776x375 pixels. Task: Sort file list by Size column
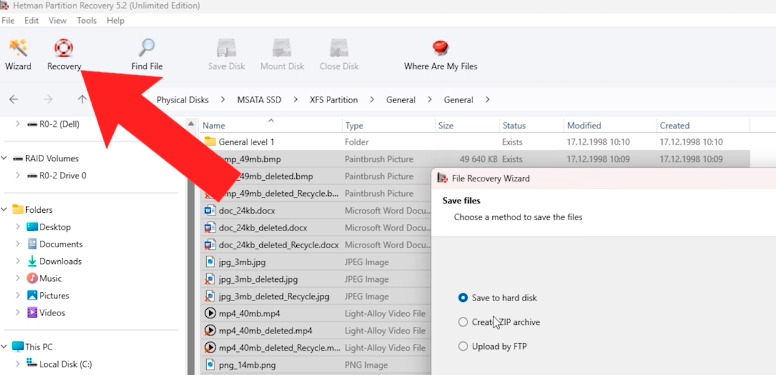(x=467, y=126)
